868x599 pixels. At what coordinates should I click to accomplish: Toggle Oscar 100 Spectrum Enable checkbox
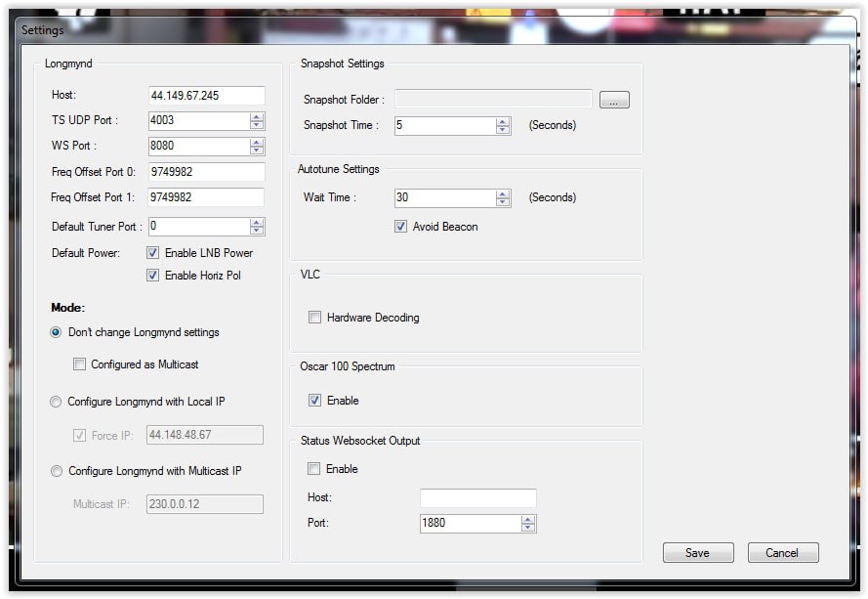tap(314, 401)
